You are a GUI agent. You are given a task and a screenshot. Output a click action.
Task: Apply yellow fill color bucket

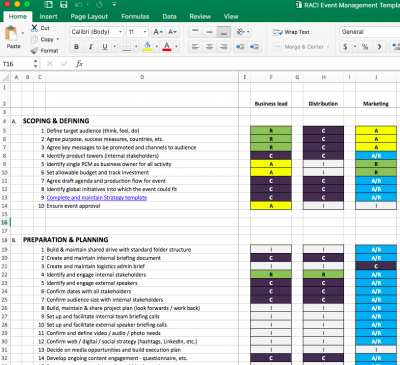147,47
